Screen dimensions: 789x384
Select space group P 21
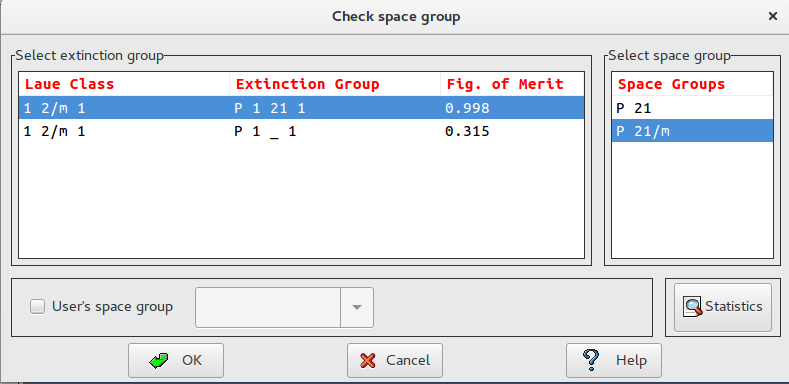692,108
